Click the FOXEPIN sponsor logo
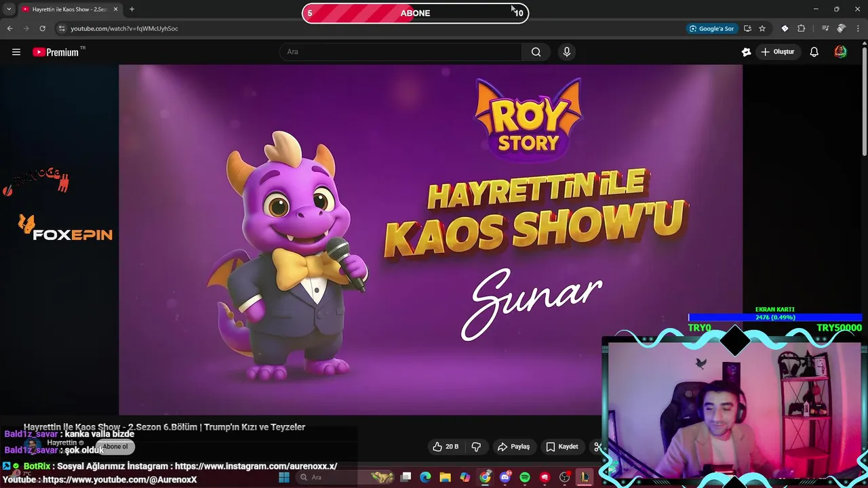The image size is (868, 488). (x=65, y=228)
